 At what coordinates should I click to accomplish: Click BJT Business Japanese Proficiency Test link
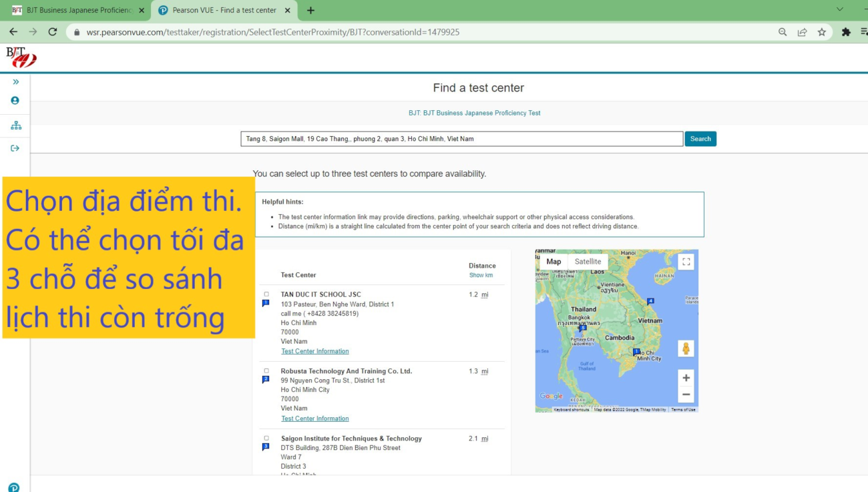click(475, 113)
